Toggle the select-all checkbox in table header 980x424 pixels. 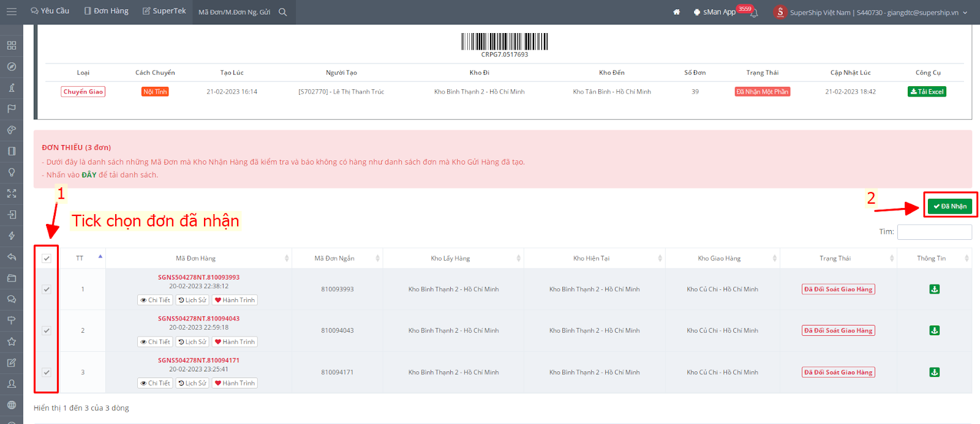tap(47, 258)
